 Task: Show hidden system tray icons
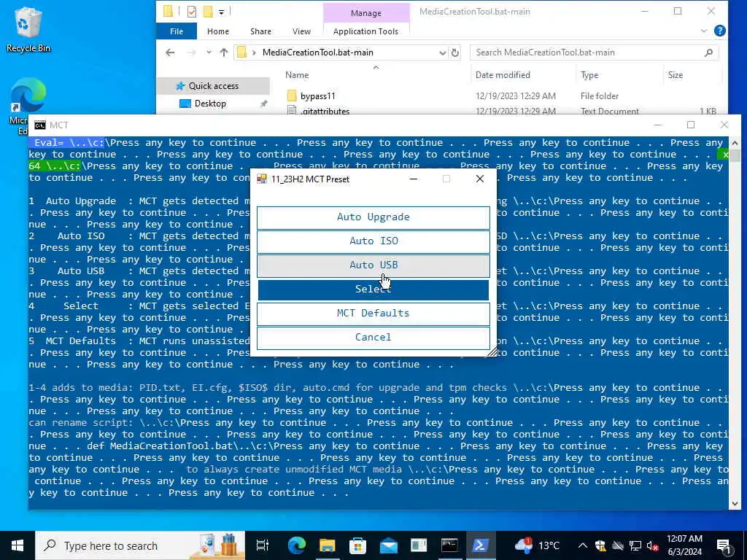click(582, 545)
